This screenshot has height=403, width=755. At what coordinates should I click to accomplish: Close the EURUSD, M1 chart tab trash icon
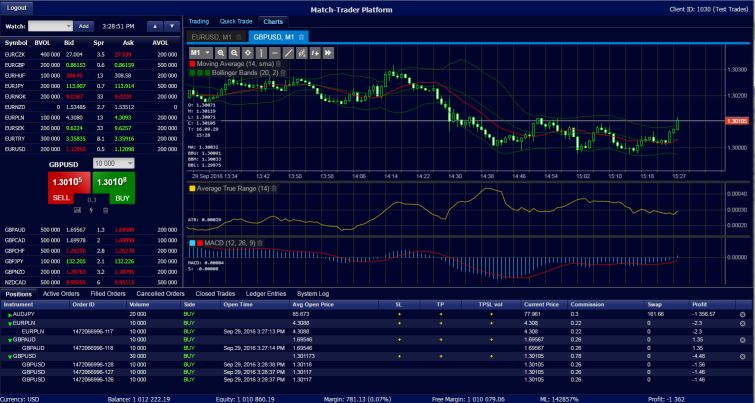click(239, 37)
